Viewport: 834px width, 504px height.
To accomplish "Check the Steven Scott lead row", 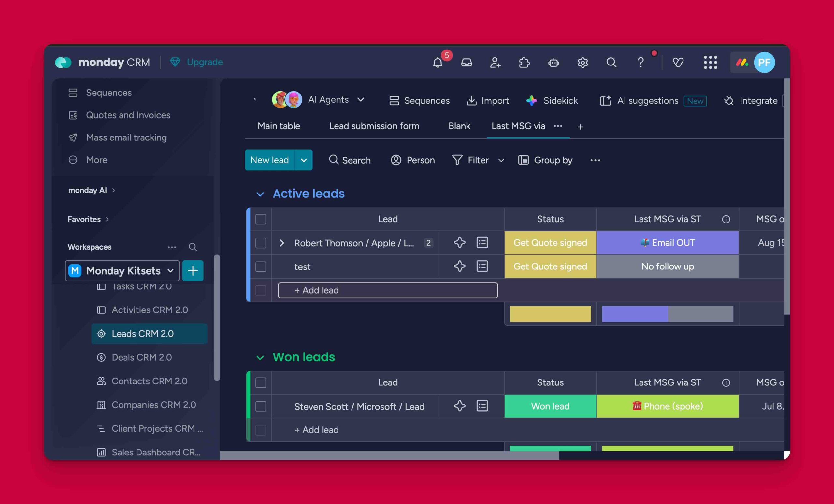I will (261, 406).
